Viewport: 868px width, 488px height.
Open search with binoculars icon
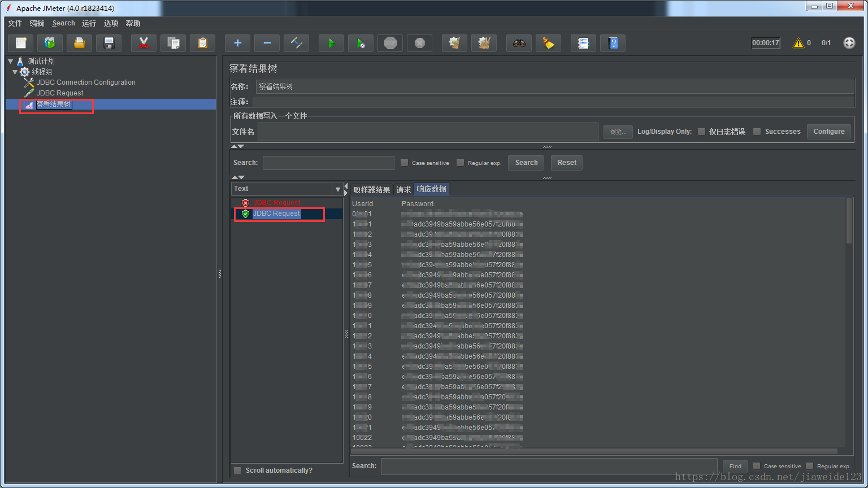click(x=519, y=43)
